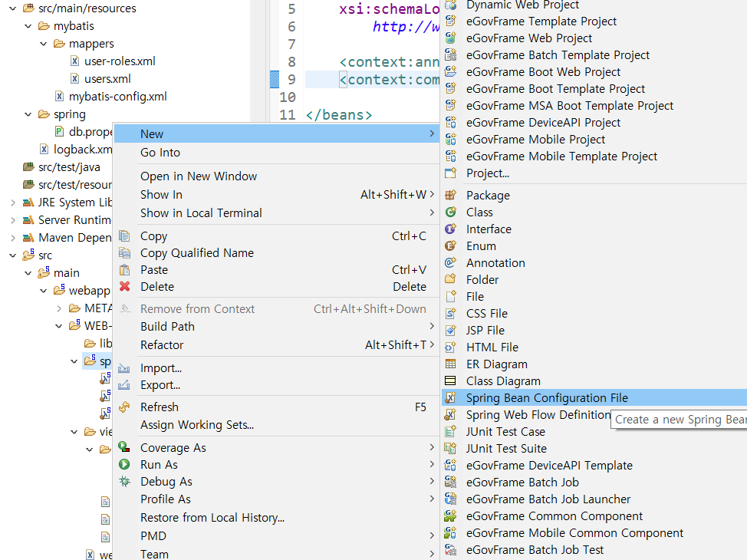Expand the JRE System Library node
Viewport: 747px width, 560px height.
[x=13, y=203]
